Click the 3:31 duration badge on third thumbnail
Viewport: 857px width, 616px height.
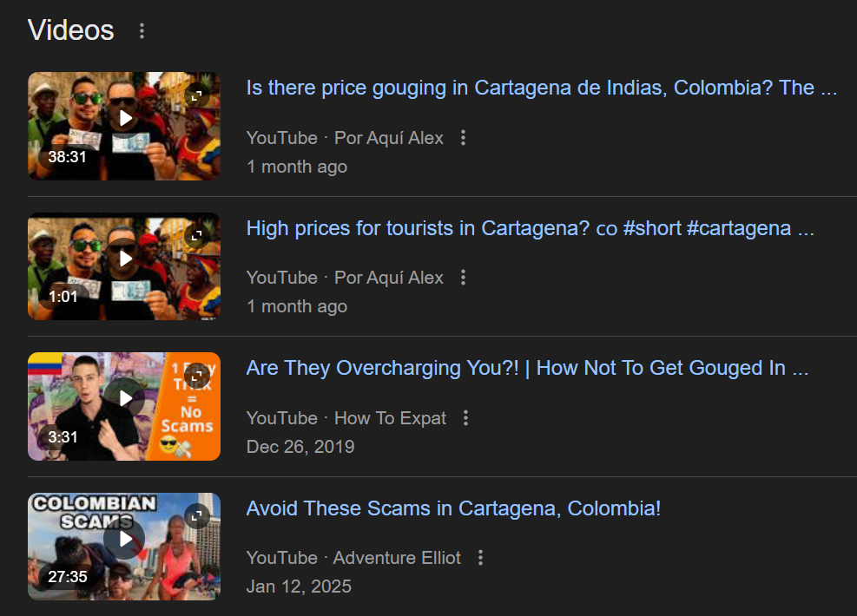[63, 437]
